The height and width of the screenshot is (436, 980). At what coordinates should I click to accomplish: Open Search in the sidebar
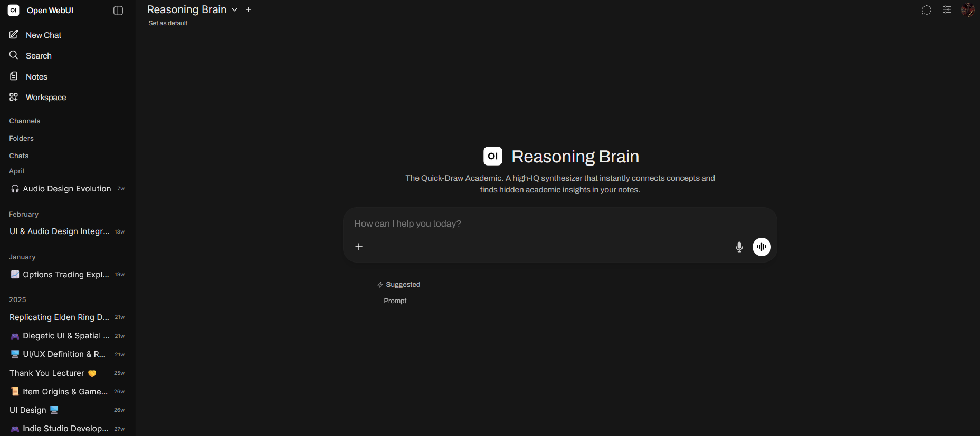tap(68, 55)
